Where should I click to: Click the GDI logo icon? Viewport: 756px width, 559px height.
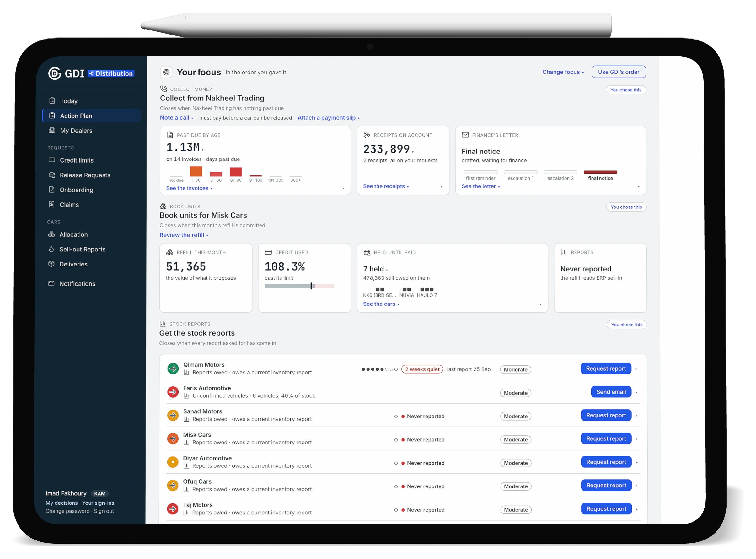tap(55, 73)
